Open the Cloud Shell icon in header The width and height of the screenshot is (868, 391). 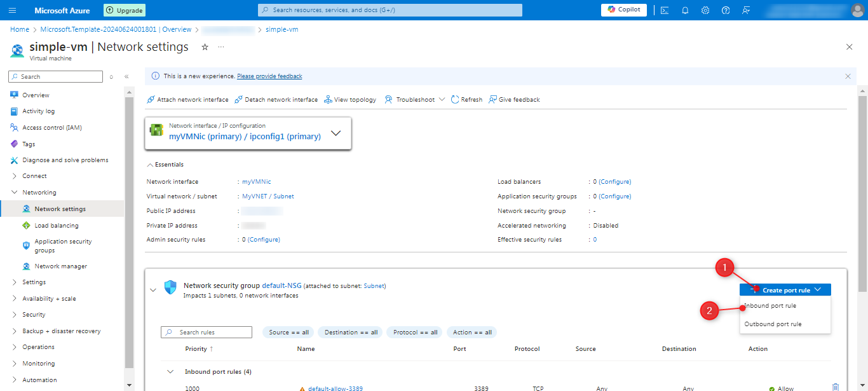click(x=665, y=10)
